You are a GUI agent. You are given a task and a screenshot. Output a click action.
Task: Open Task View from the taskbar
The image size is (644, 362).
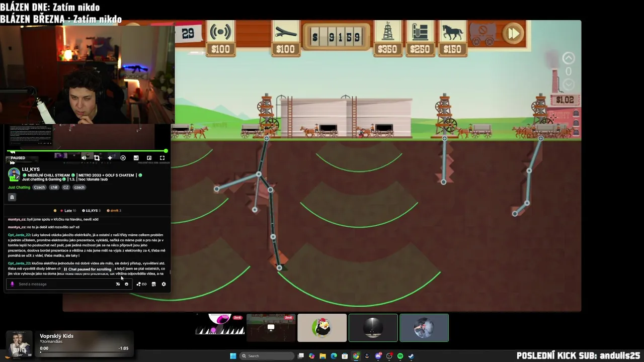(301, 356)
